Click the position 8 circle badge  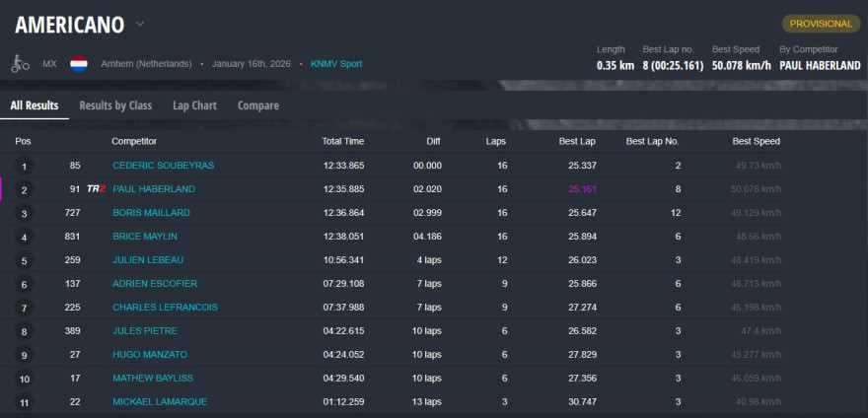24,332
